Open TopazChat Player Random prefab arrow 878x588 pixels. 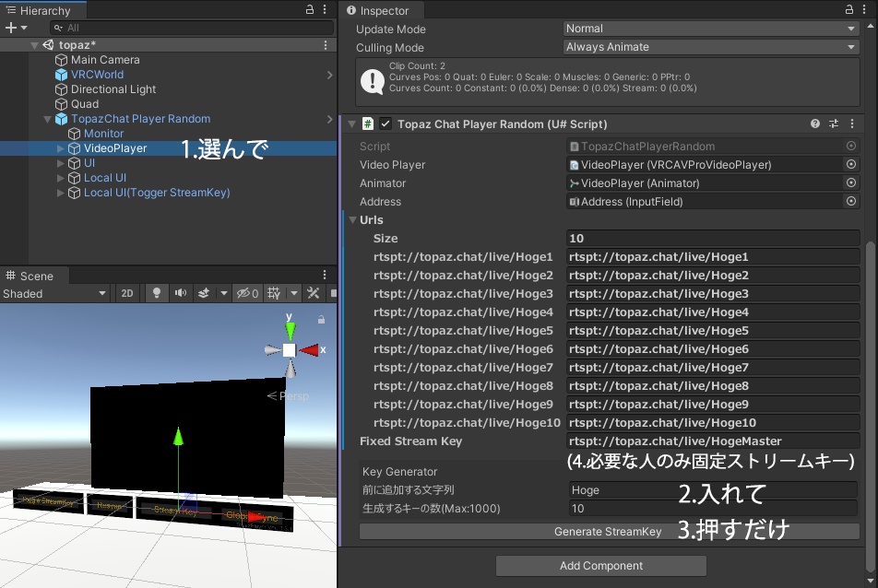(x=329, y=119)
